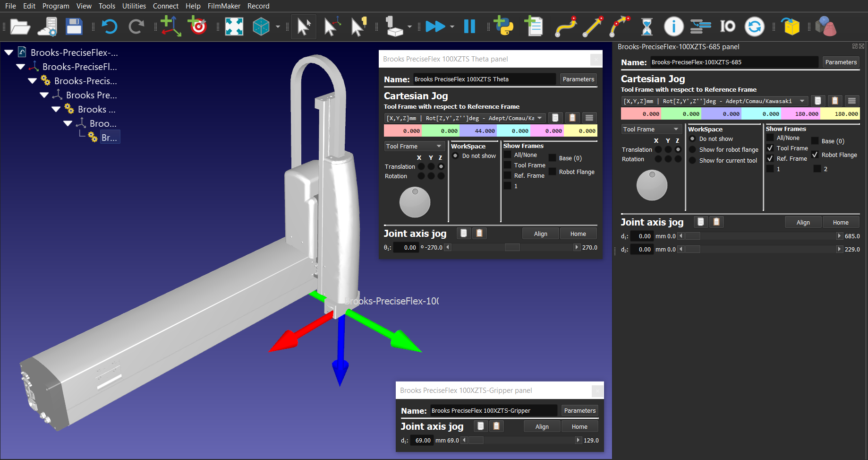
Task: Click the Fit all view icon
Action: [234, 26]
